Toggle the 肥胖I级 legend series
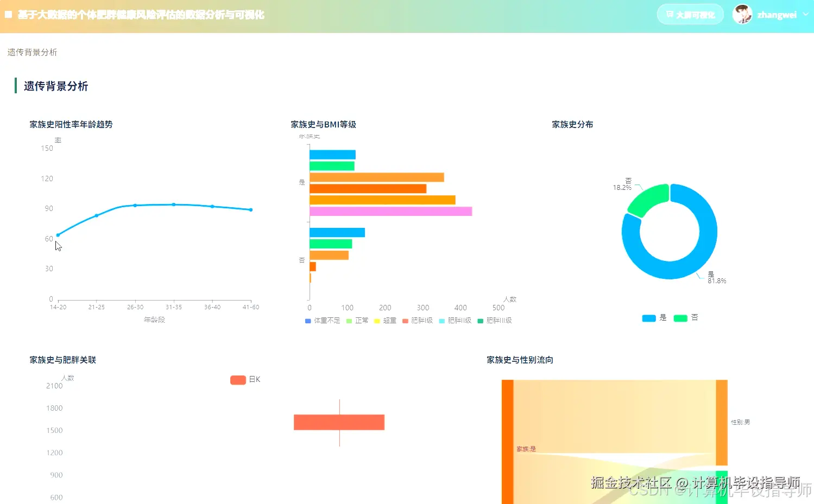 (418, 321)
